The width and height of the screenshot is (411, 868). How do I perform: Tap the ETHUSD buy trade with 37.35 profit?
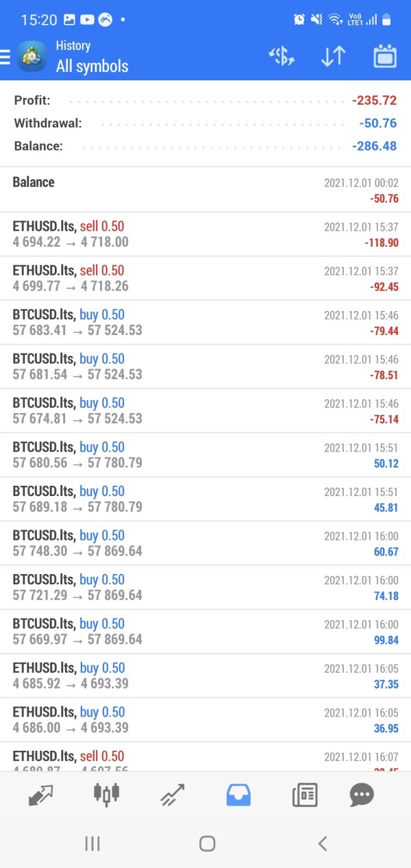pos(206,675)
